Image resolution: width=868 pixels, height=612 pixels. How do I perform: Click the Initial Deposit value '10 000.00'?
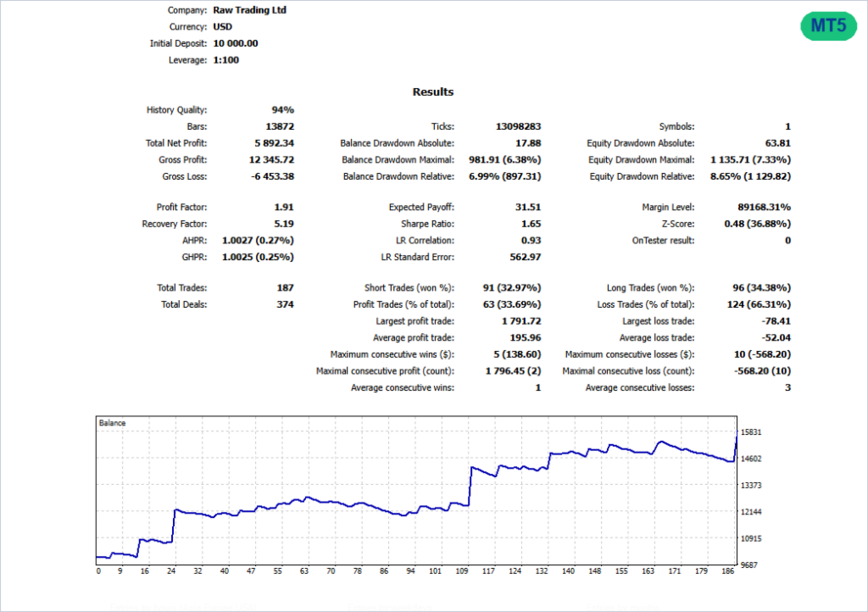[236, 43]
